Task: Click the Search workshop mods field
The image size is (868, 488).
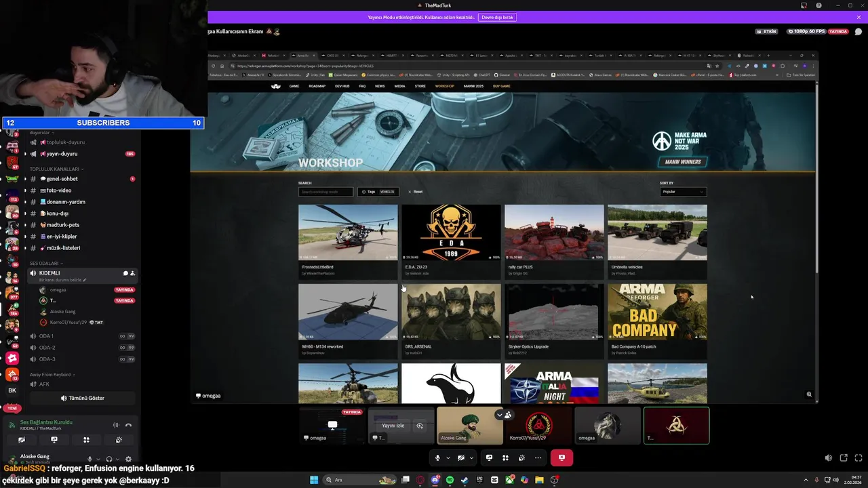Action: [325, 192]
